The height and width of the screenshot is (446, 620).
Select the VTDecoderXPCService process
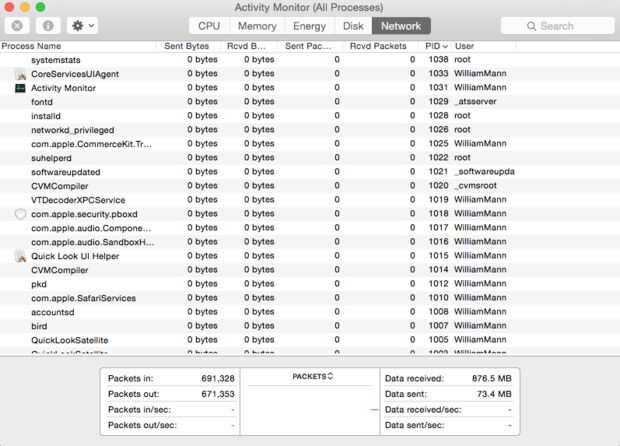coord(310,200)
